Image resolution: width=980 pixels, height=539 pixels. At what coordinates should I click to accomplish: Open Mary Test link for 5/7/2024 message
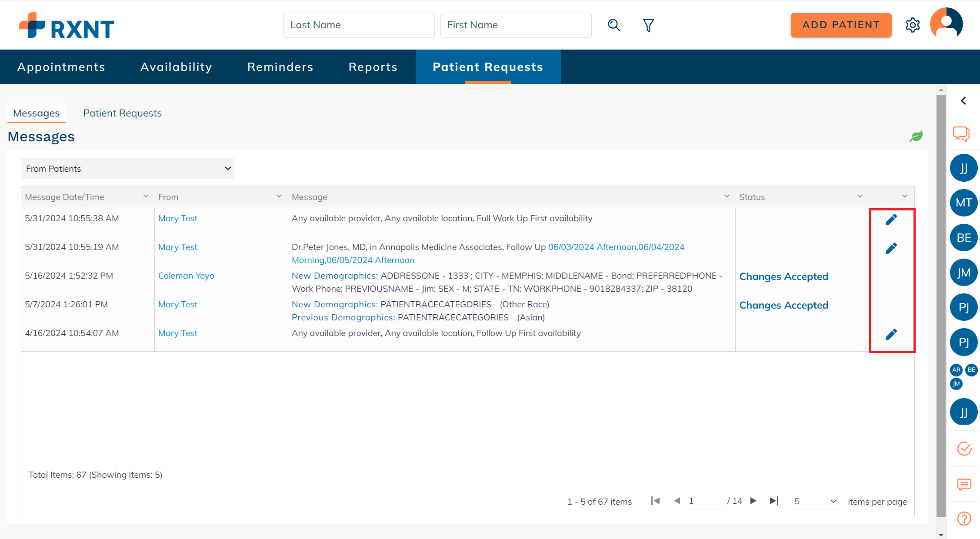click(178, 304)
